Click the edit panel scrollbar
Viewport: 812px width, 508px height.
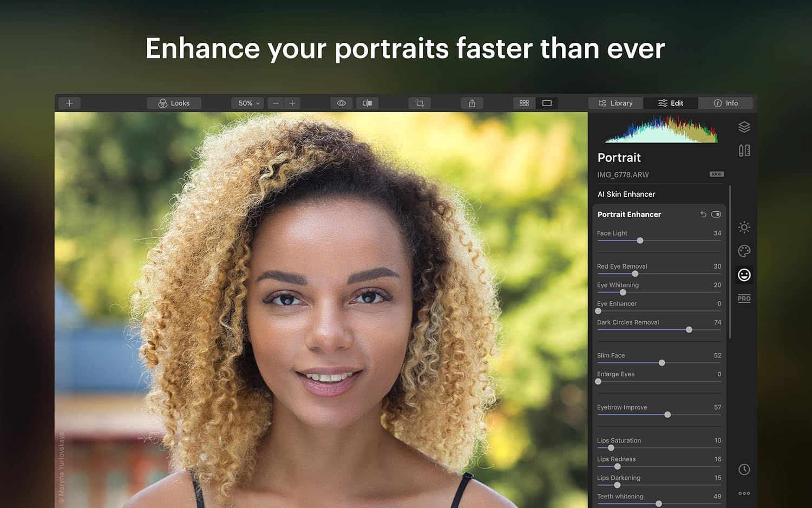point(730,262)
